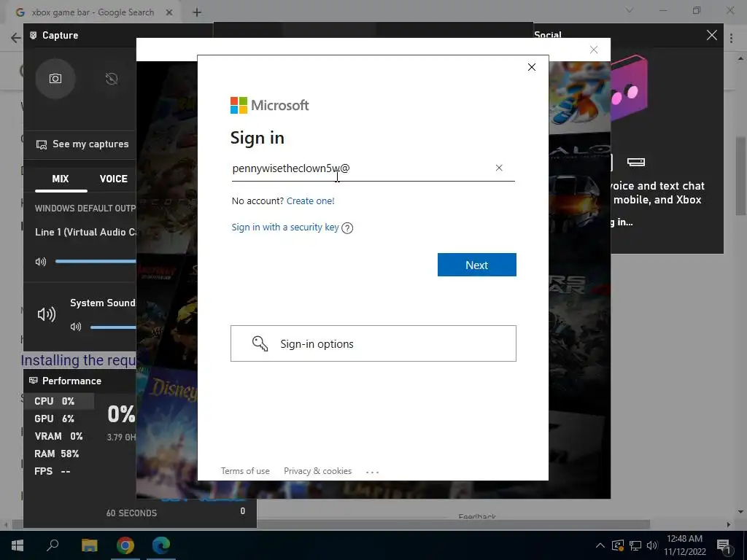Open Chrome three-dot menu

[731, 39]
